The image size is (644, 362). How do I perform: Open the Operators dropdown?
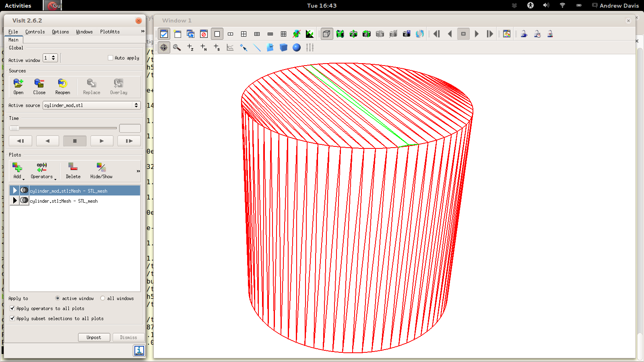pyautogui.click(x=42, y=171)
